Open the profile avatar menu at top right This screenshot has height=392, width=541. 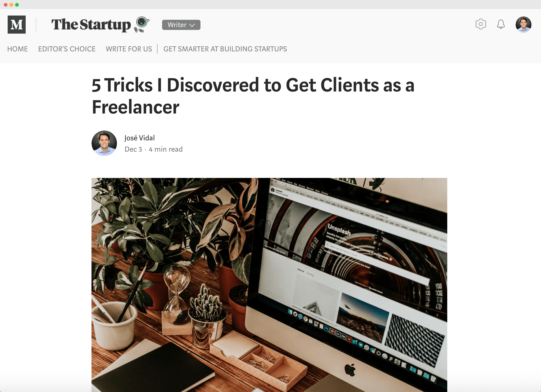coord(523,25)
